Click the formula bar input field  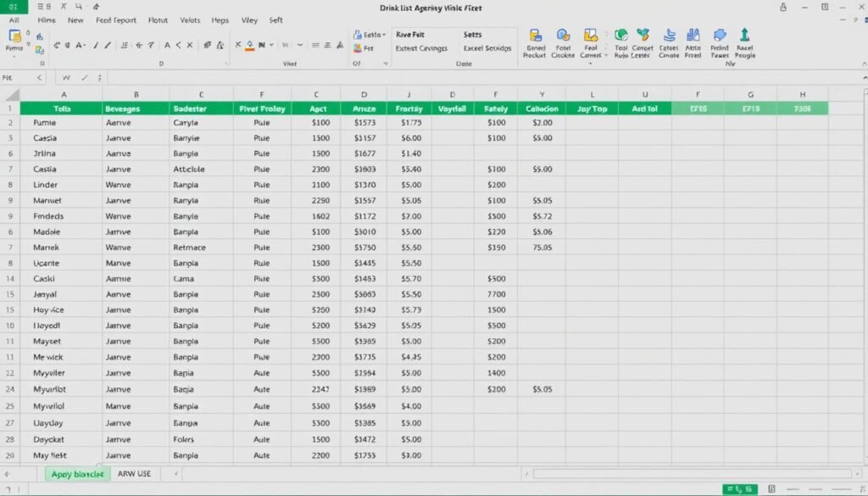[x=424, y=78]
